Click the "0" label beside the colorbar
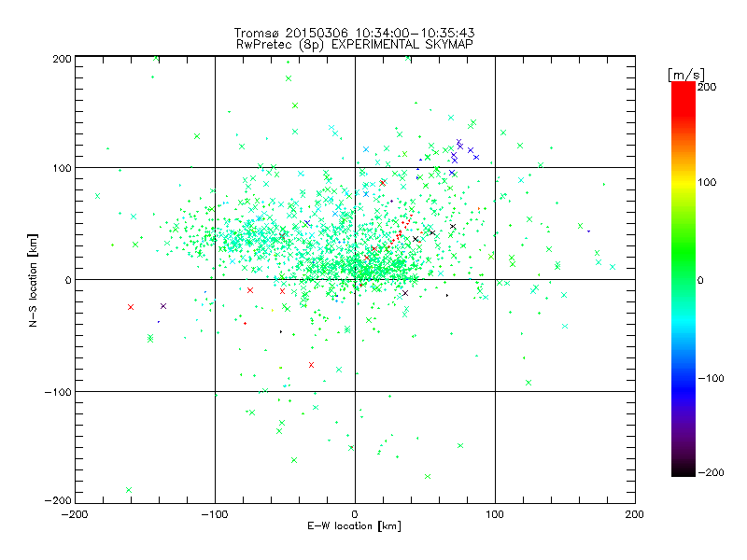 (x=700, y=280)
